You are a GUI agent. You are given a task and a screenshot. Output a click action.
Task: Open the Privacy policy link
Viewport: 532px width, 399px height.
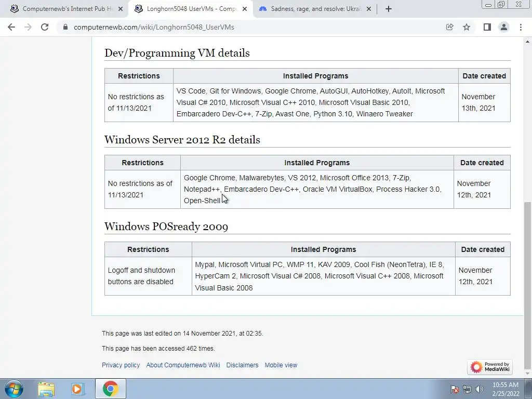(x=121, y=365)
